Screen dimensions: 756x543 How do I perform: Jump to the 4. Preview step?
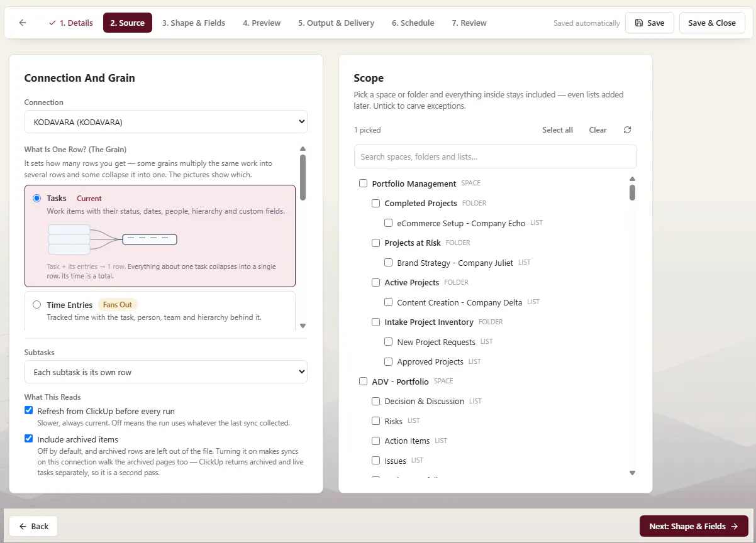[262, 23]
